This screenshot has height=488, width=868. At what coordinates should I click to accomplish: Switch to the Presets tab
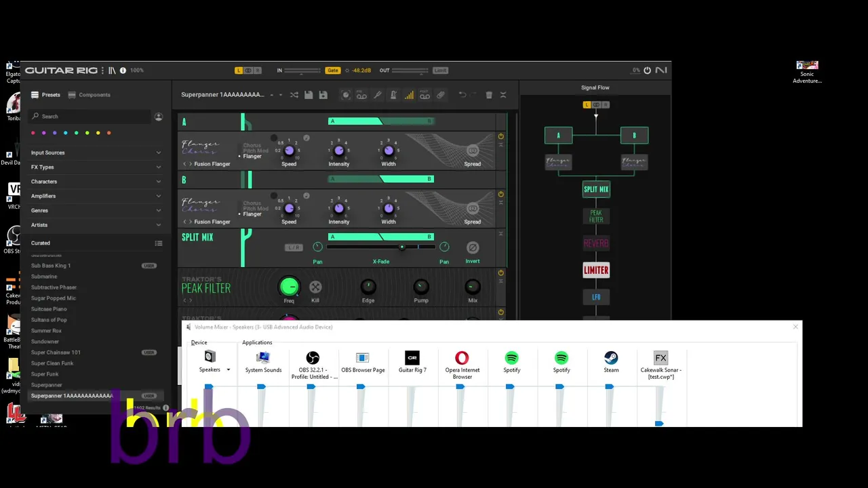45,95
